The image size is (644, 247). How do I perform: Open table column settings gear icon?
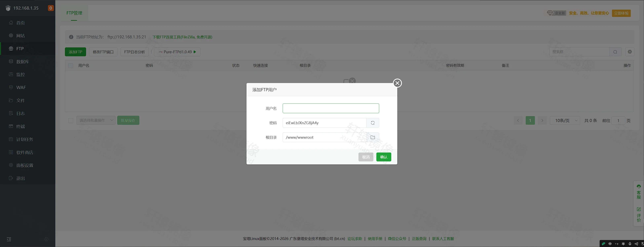(x=630, y=52)
